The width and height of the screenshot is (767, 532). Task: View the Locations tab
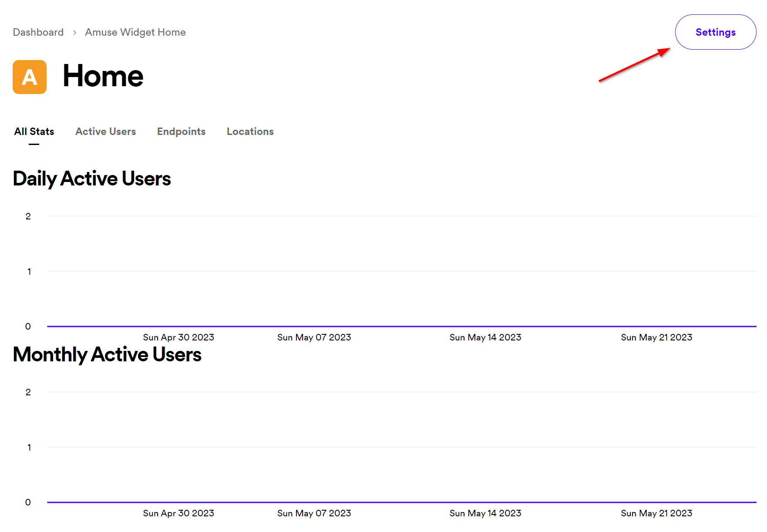[250, 131]
